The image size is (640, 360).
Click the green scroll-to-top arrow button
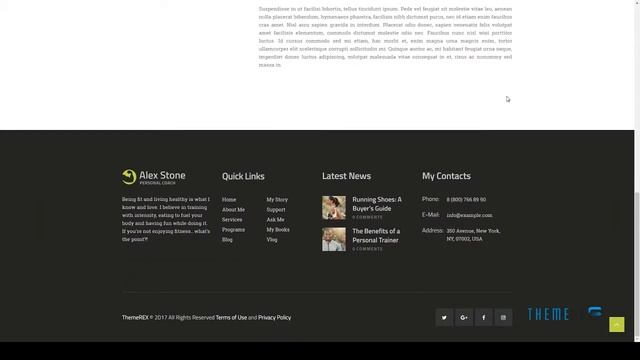[x=616, y=324]
